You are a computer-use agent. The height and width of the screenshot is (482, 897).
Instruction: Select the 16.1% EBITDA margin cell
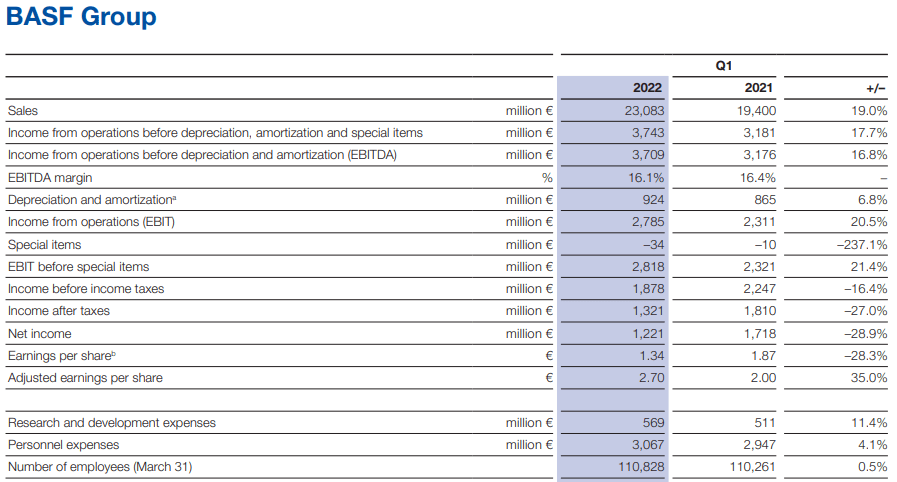(647, 177)
